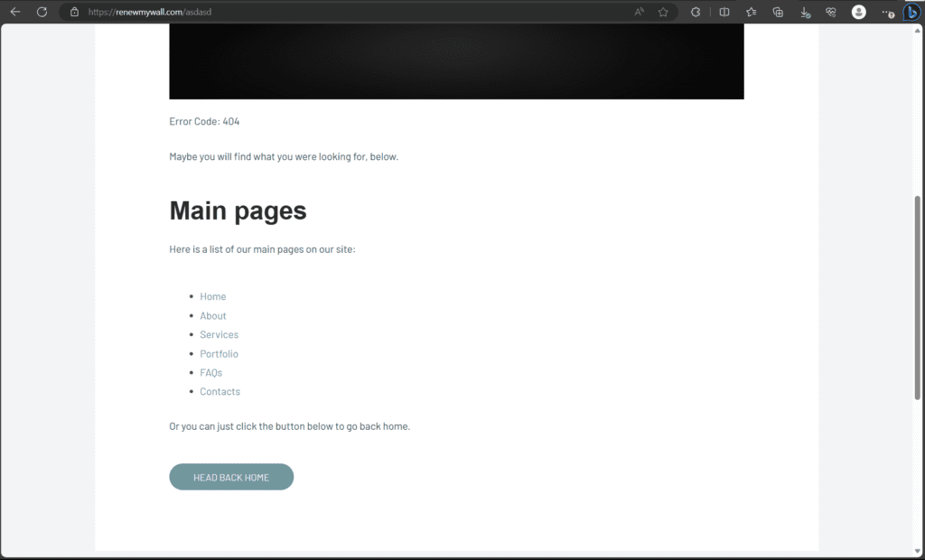View site information via the lock icon
925x560 pixels.
[x=74, y=12]
